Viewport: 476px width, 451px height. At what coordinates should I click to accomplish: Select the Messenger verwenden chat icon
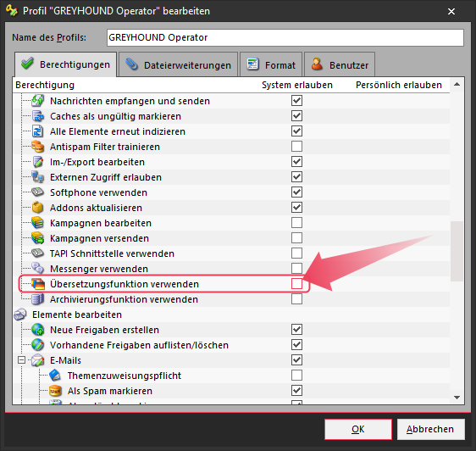click(38, 269)
